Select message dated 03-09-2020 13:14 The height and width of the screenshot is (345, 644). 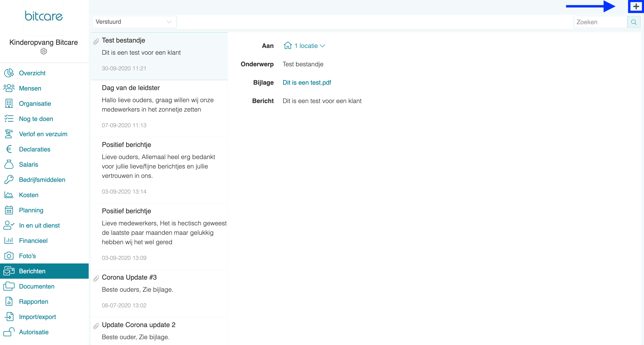(x=159, y=170)
